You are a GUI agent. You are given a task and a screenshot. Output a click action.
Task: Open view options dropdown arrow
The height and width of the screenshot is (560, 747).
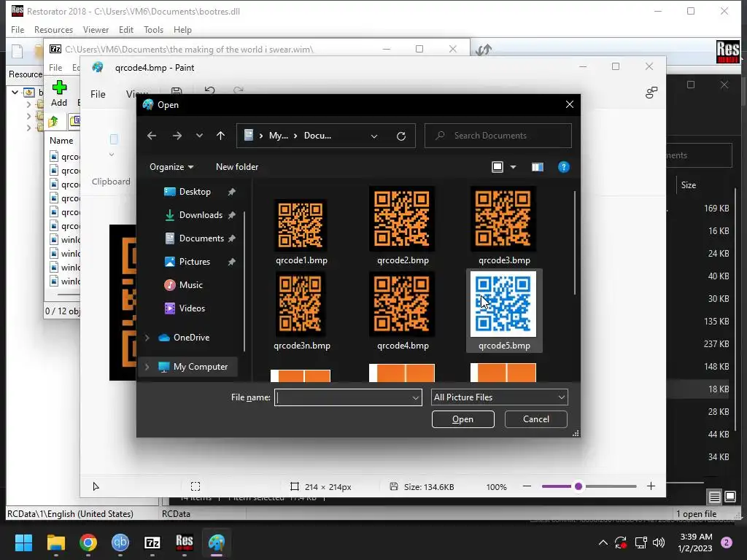point(513,167)
